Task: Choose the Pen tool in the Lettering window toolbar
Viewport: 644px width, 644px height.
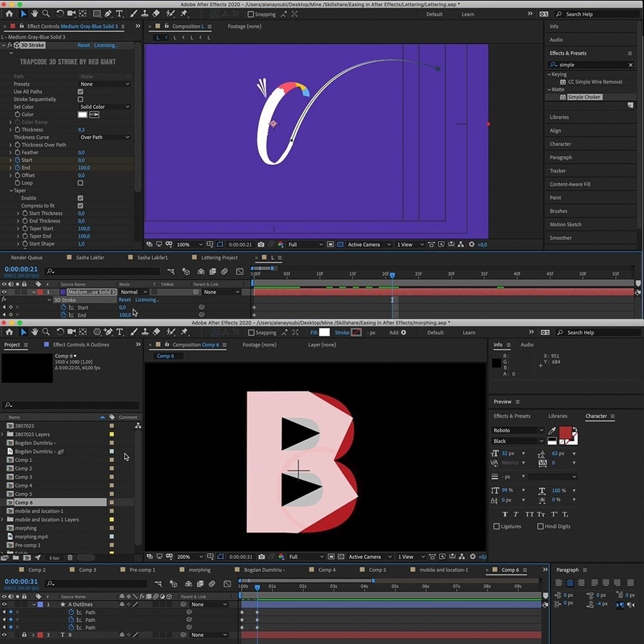Action: (x=108, y=14)
